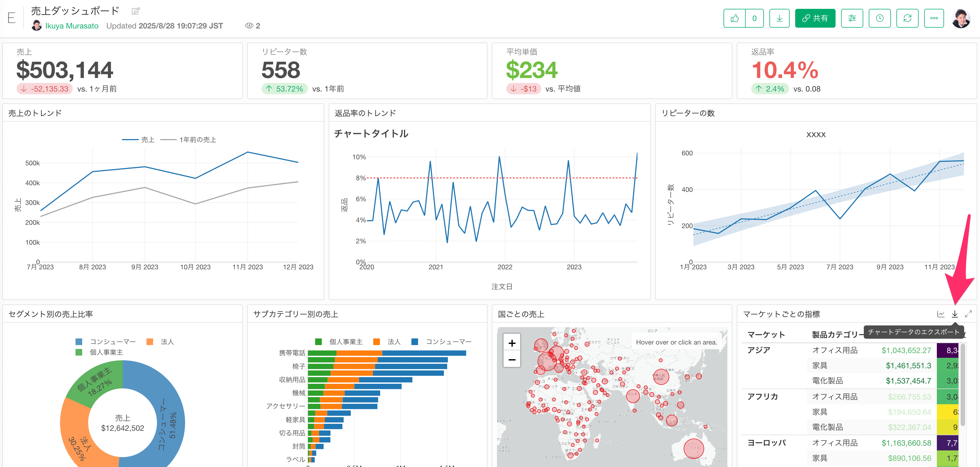Screen dimensions: 980x467
Task: Expand マーケットごとの指標 panel to fullscreen
Action: [968, 314]
